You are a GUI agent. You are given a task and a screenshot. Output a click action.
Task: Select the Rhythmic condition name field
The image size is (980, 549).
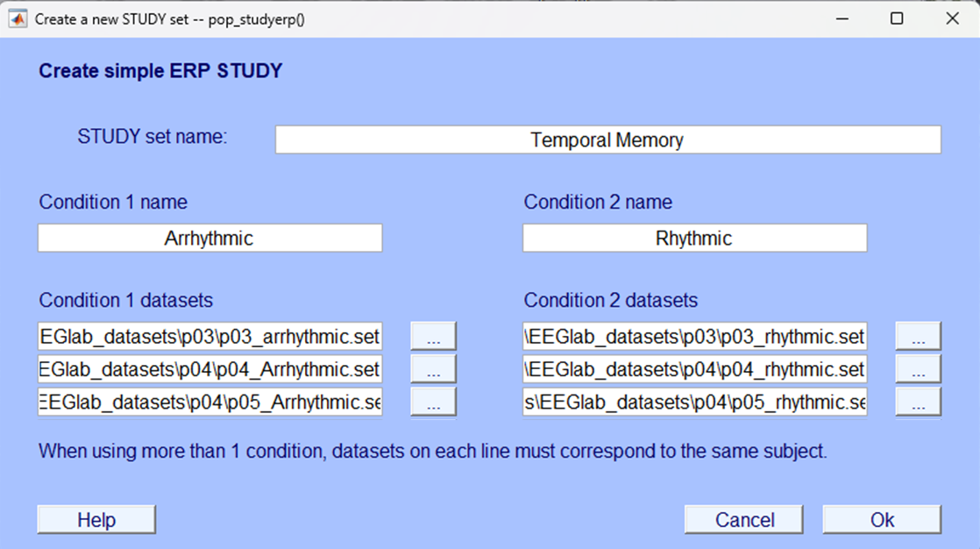pyautogui.click(x=694, y=238)
